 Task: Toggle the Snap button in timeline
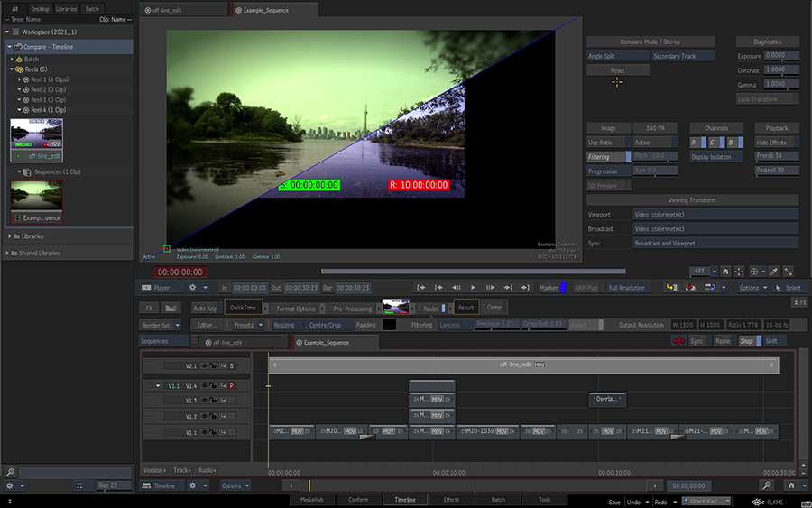(x=746, y=341)
